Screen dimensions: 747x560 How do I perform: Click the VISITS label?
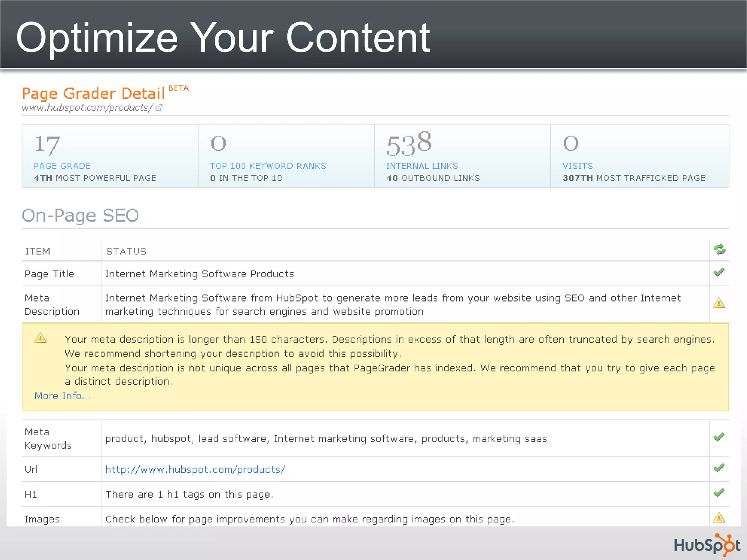[x=578, y=166]
